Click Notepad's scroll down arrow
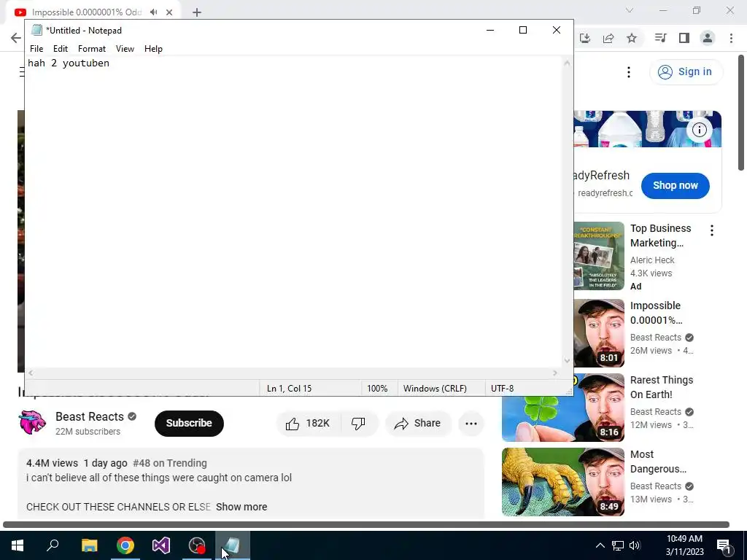Image resolution: width=747 pixels, height=560 pixels. pyautogui.click(x=567, y=360)
